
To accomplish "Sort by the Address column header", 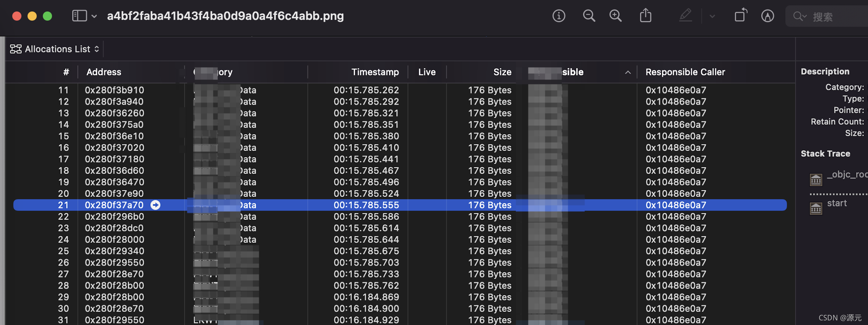I will (104, 72).
